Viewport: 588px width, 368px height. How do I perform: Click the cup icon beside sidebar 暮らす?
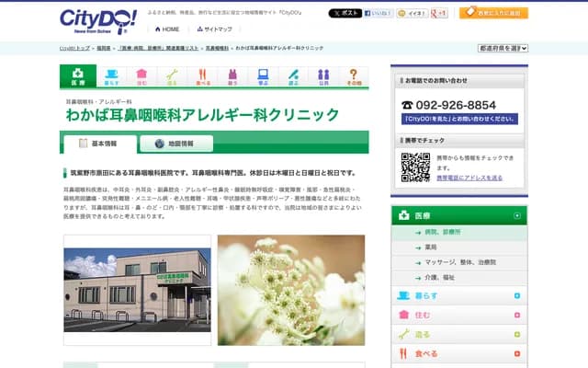pyautogui.click(x=403, y=295)
